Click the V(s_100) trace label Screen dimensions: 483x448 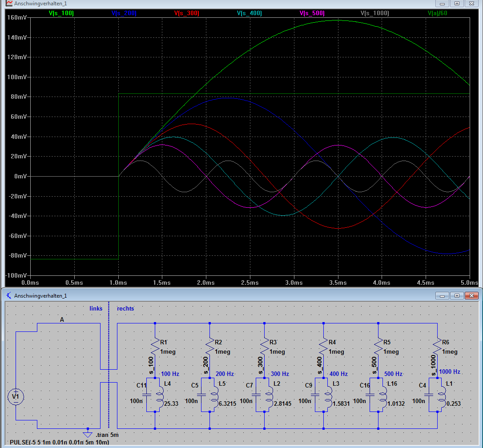coord(61,13)
